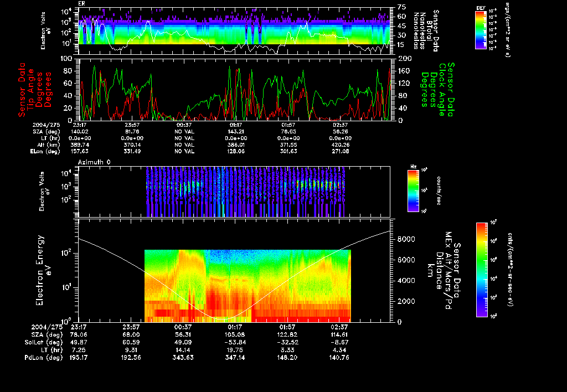Click the SolLat value -32.52
Screen dimensions: 567x392
tap(287, 342)
